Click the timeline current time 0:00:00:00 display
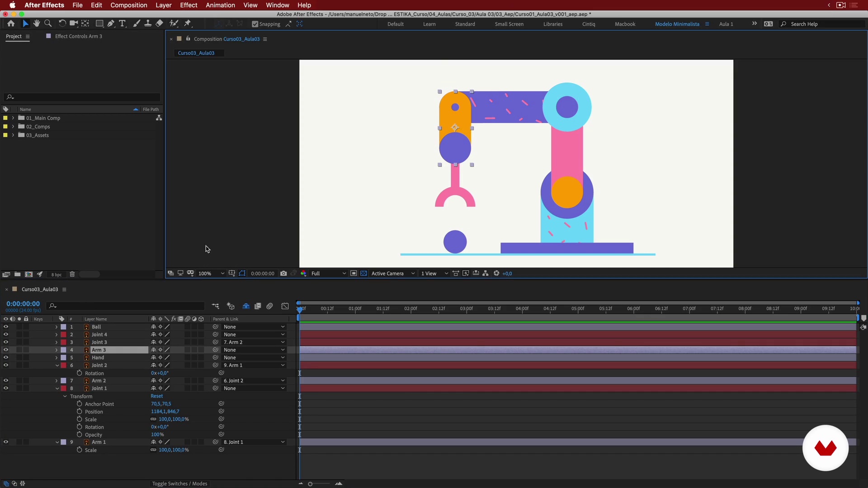The image size is (868, 488). [x=23, y=304]
